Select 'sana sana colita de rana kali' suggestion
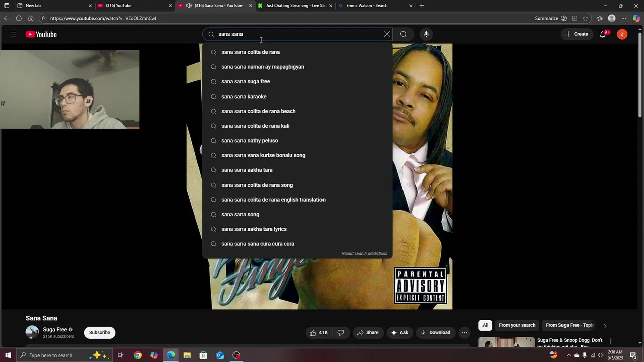Screen dimensions: 644x362 coord(297,126)
